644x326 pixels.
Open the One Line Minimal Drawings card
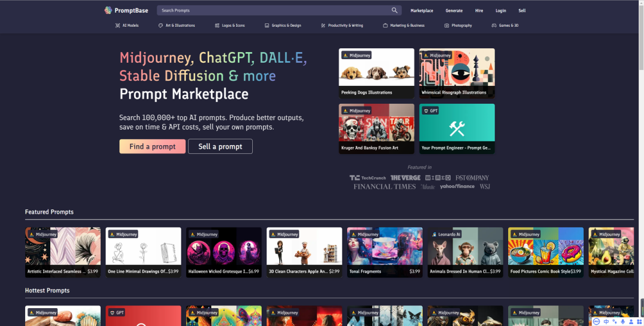click(x=143, y=253)
